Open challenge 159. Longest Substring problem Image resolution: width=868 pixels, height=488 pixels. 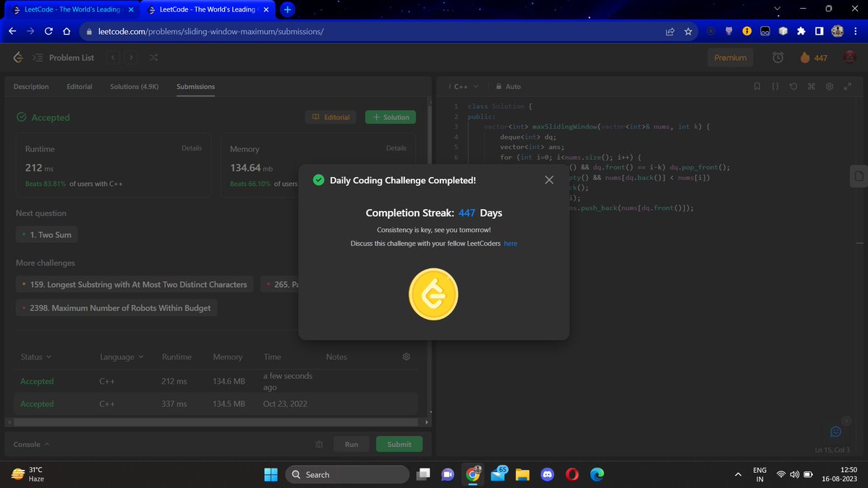tap(135, 285)
